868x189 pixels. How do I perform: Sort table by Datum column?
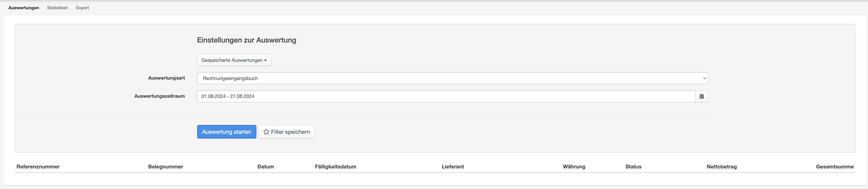(x=266, y=167)
